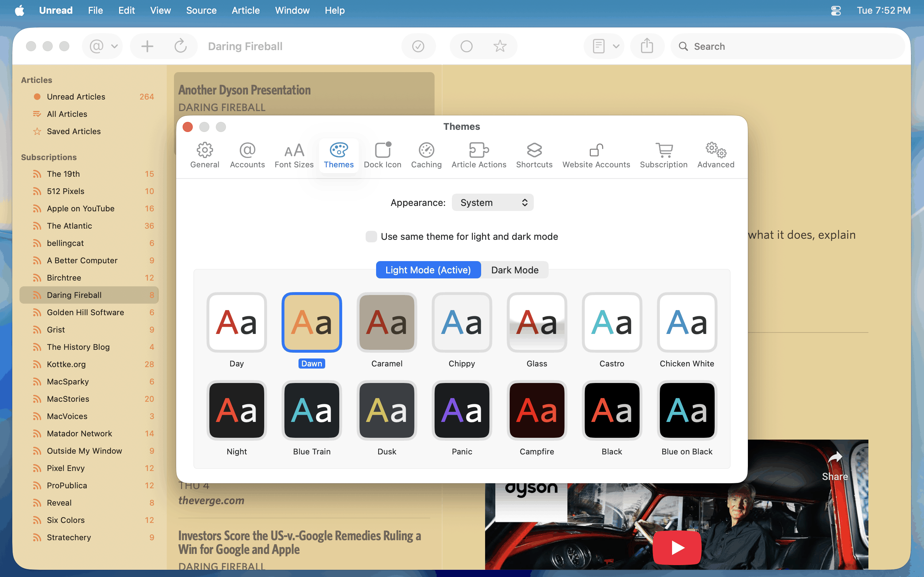Expand the accounts @ dropdown in toolbar

103,46
